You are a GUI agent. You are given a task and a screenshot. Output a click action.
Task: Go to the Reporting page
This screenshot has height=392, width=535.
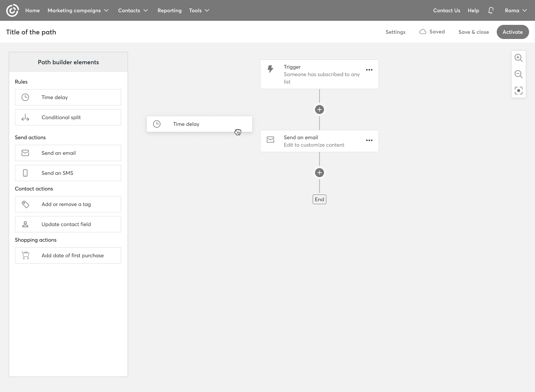(169, 10)
